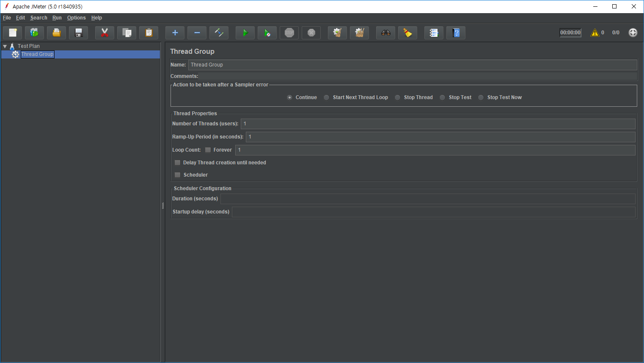Click the yellow warning log icon
Screen dimensions: 644x363
pos(595,33)
